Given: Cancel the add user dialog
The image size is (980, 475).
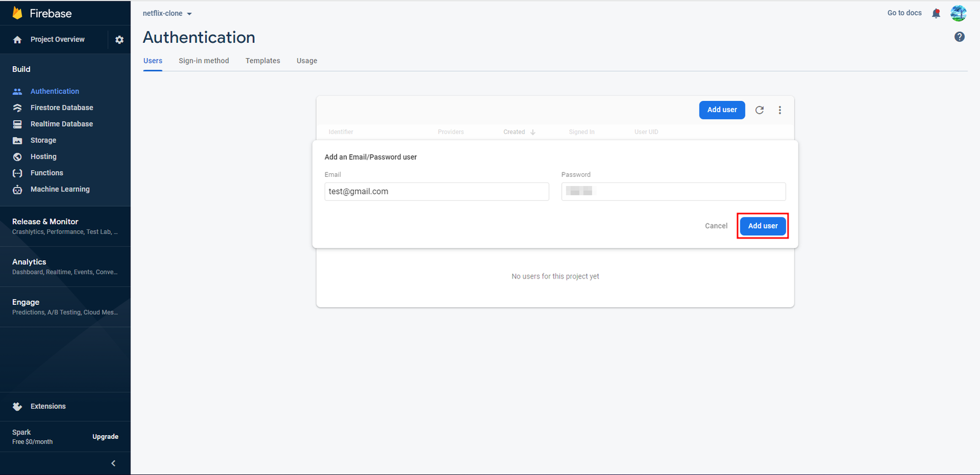Looking at the screenshot, I should click(x=716, y=226).
